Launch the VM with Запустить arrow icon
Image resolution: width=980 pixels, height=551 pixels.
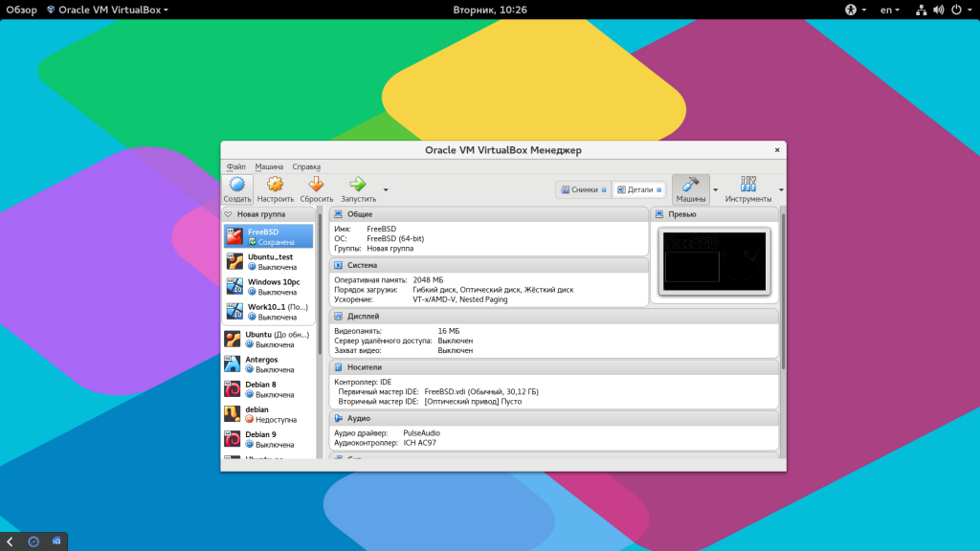pos(356,185)
